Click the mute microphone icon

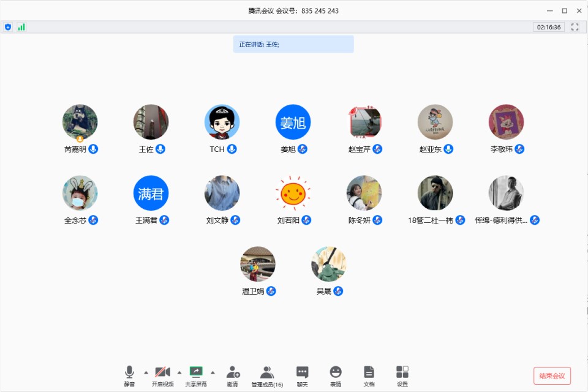(x=129, y=372)
